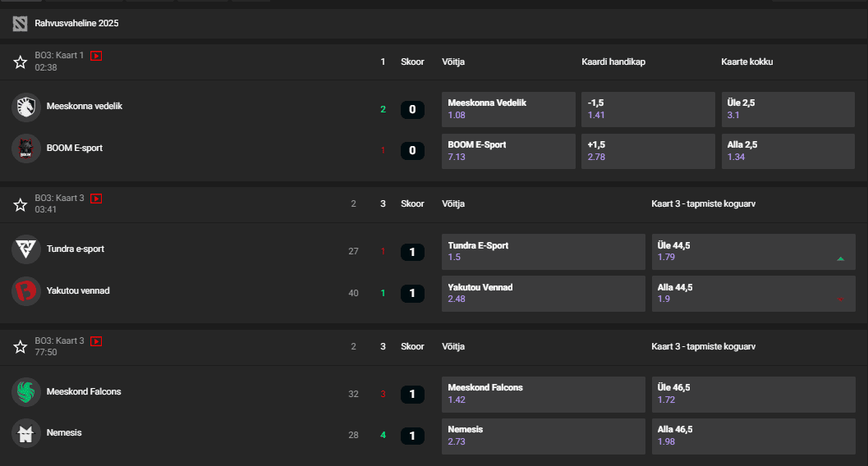The height and width of the screenshot is (466, 868).
Task: Click match time 77:50
Action: [46, 352]
